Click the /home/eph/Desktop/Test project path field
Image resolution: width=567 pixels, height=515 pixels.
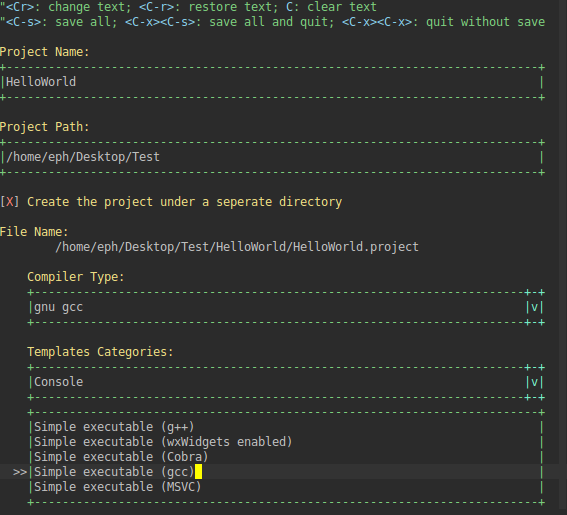[x=272, y=157]
